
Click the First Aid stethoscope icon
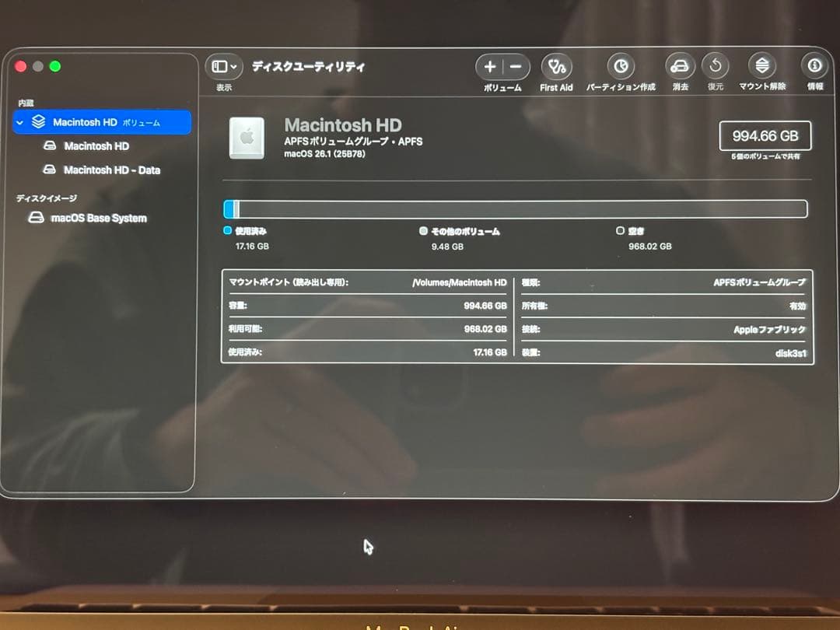click(556, 67)
